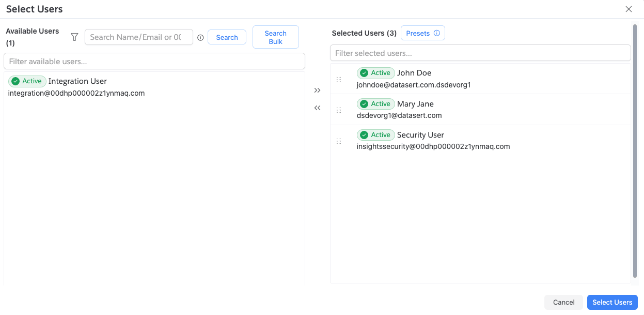Viewport: 644px width, 315px height.
Task: Click the info icon inside Presets button
Action: click(x=436, y=33)
